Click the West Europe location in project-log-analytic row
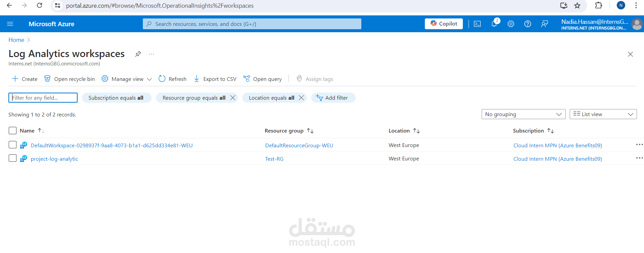This screenshot has height=253, width=644. (404, 158)
